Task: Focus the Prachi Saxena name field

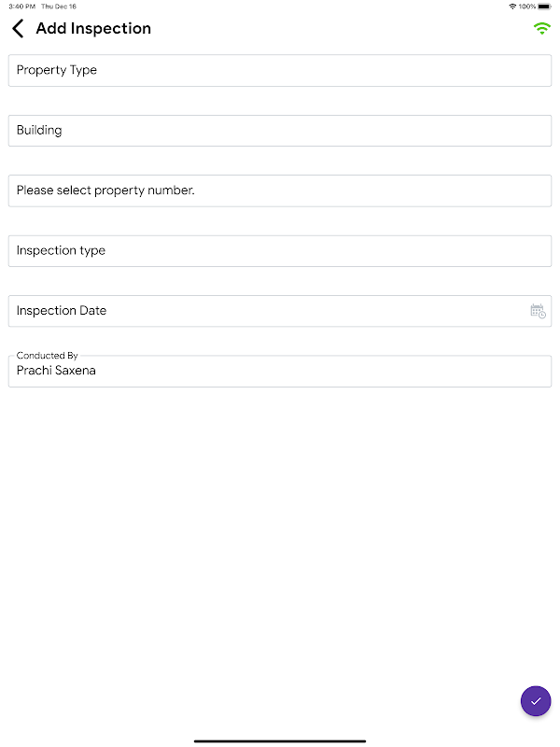Action: [280, 371]
